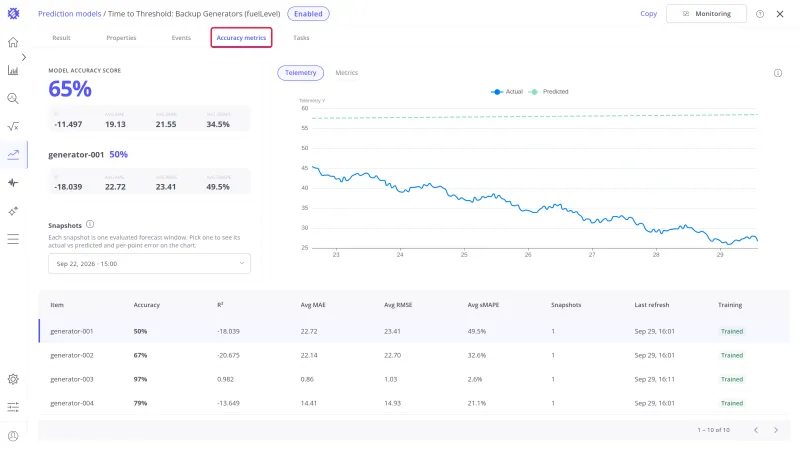The image size is (800, 450).
Task: Select the generator-002 table row
Action: pyautogui.click(x=414, y=355)
